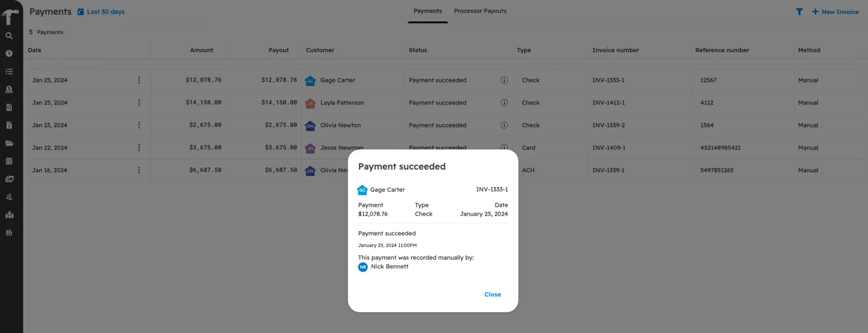Click invoice INV-1339-1 in the table
The width and height of the screenshot is (868, 333).
[x=608, y=170]
